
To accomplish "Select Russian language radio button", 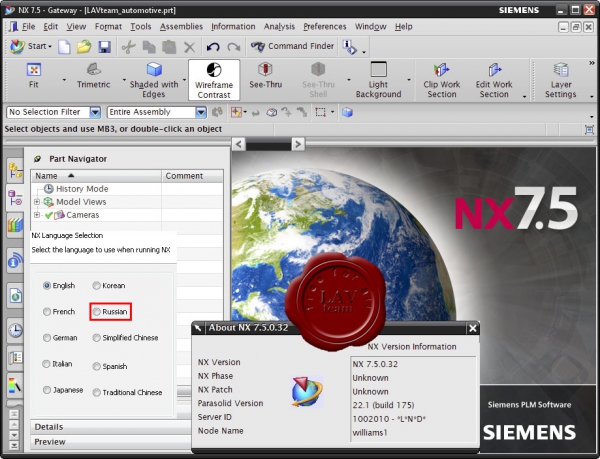I will click(96, 312).
